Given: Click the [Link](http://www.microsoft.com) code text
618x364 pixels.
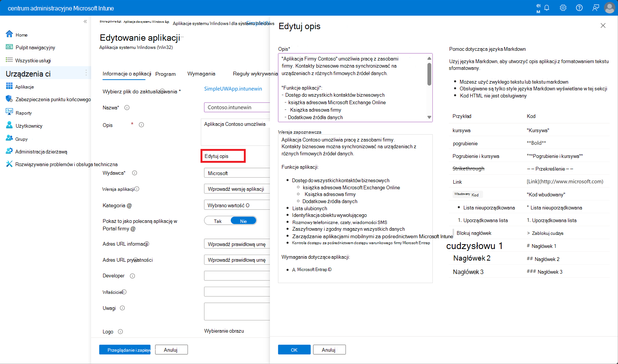Looking at the screenshot, I should tap(565, 181).
